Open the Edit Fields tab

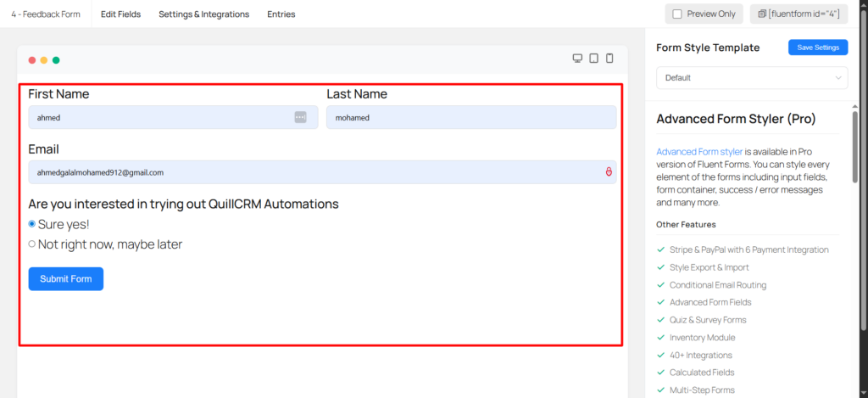[120, 14]
